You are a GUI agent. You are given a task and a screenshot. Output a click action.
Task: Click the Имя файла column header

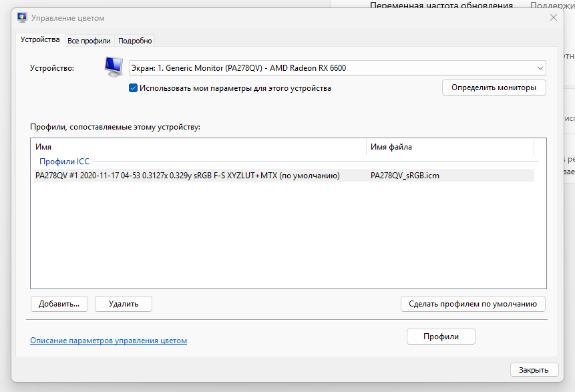coord(450,147)
